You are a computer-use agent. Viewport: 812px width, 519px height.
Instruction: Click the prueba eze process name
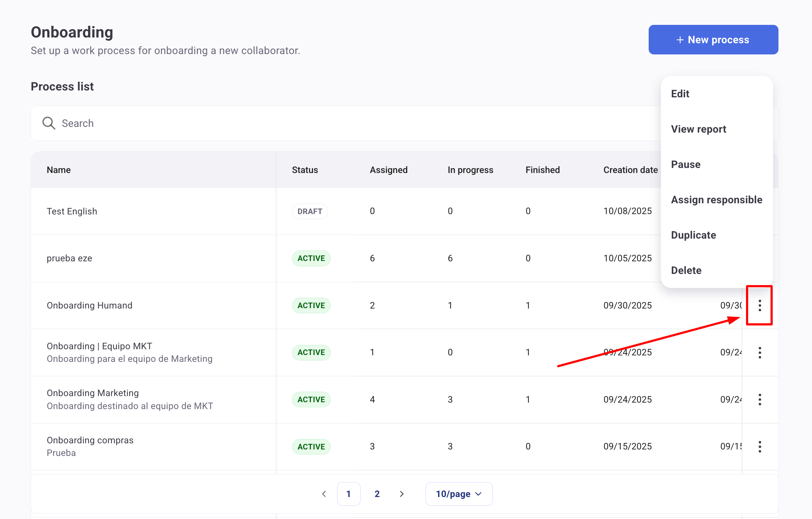pos(69,258)
